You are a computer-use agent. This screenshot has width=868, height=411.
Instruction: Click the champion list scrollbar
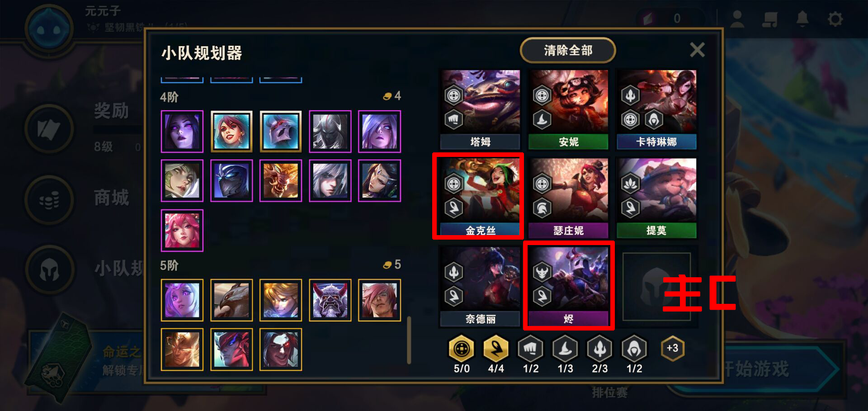[x=409, y=340]
